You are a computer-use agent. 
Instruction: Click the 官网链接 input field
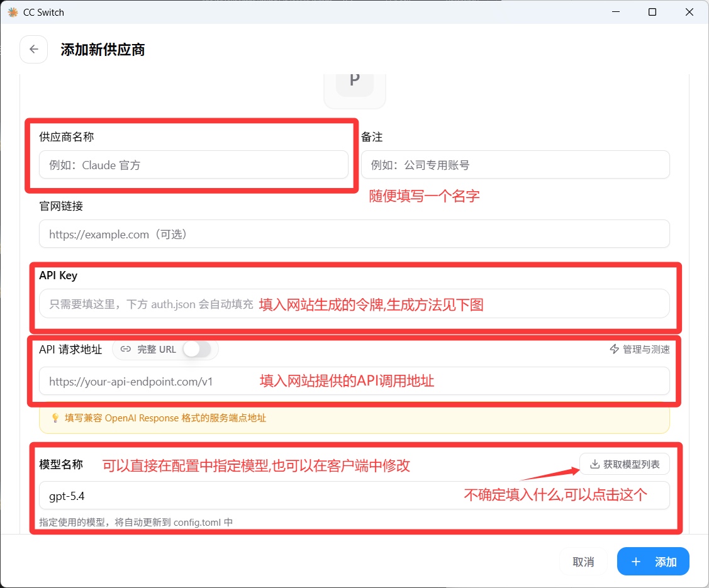(354, 234)
